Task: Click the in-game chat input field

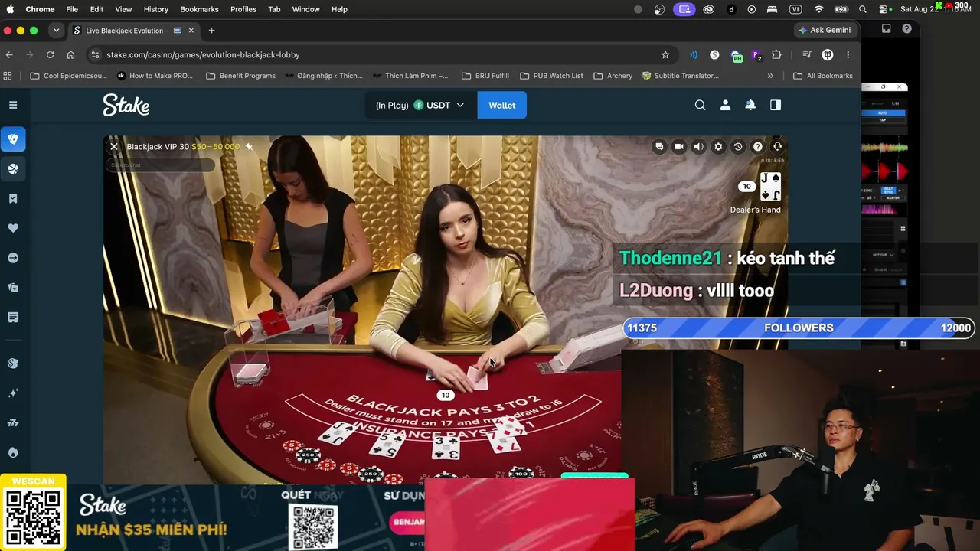Action: click(161, 165)
